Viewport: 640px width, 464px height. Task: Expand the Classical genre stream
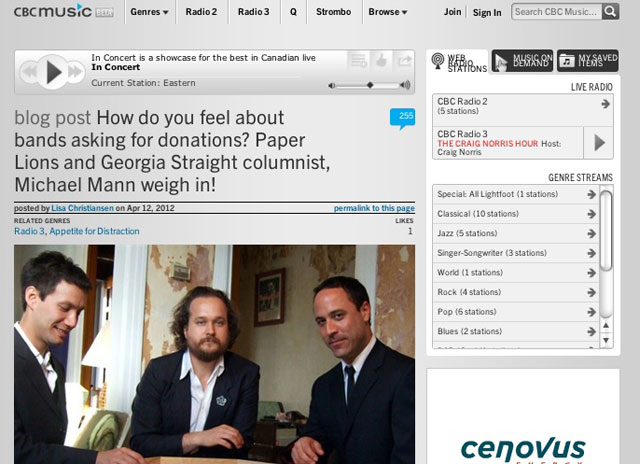[x=516, y=214]
